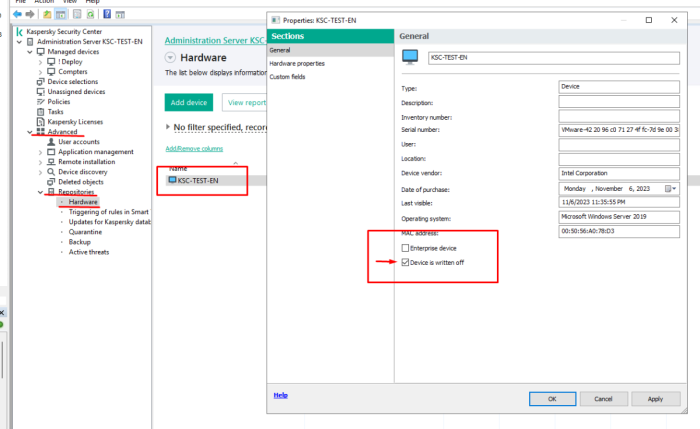Open the blue question-mark Help icon
700x429 pixels.
107,14
